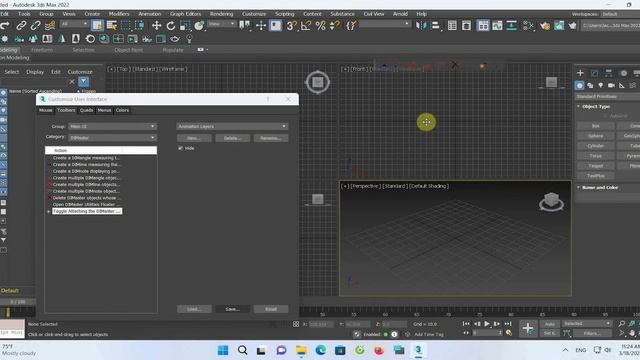
Task: Select Lights category in Create panel
Action: 600,85
